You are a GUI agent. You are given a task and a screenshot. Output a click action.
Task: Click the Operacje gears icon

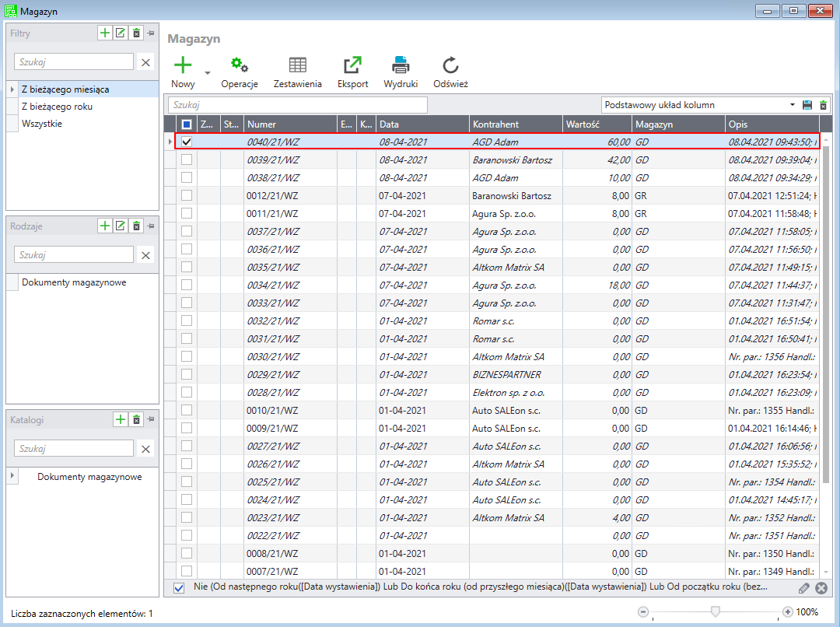point(239,65)
